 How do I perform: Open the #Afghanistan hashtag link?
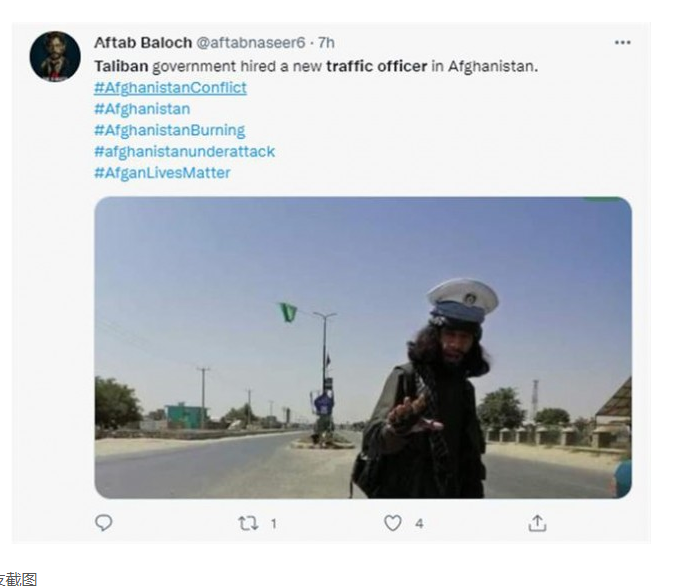click(142, 109)
